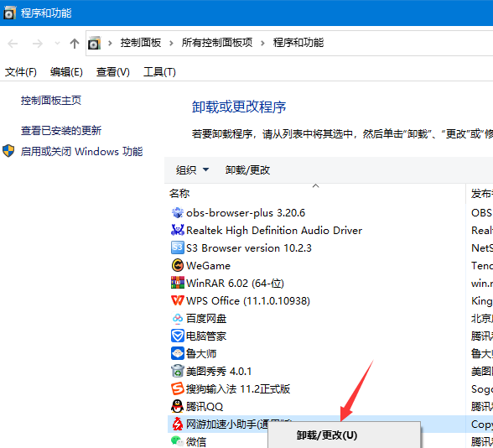Select the 鲁大师 row

tap(330, 354)
